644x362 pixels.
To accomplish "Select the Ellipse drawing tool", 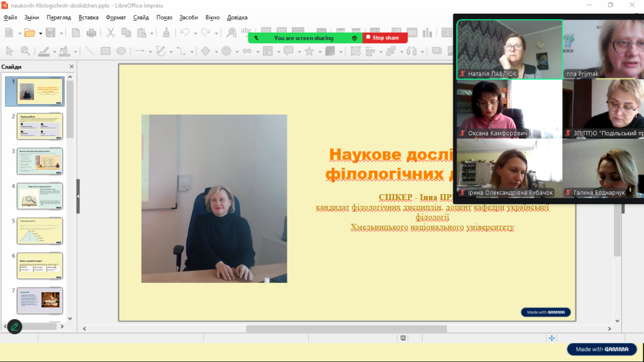I will pyautogui.click(x=121, y=52).
